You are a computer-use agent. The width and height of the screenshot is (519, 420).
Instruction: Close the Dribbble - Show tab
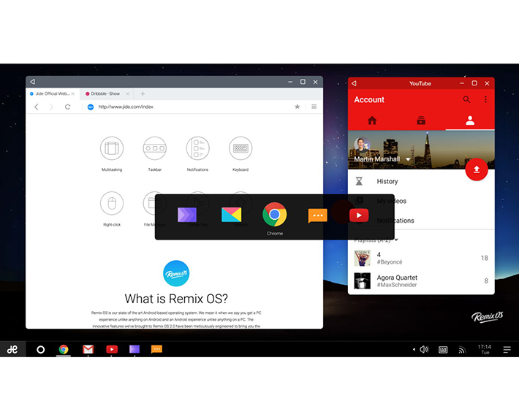(128, 94)
